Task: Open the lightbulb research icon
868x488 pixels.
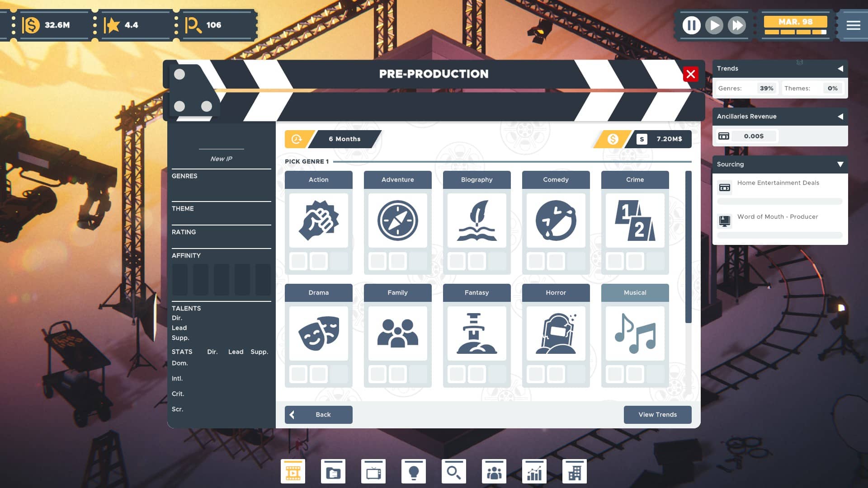Action: pyautogui.click(x=414, y=472)
